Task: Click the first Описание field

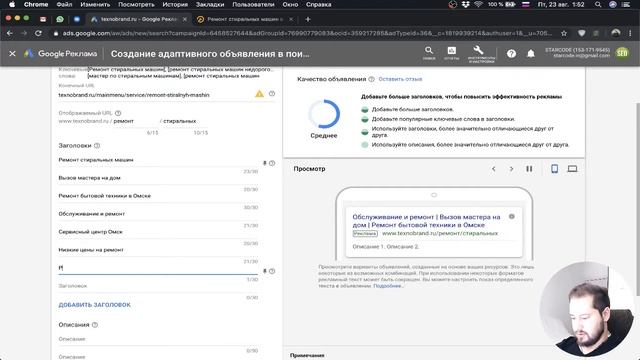Action: 158,339
